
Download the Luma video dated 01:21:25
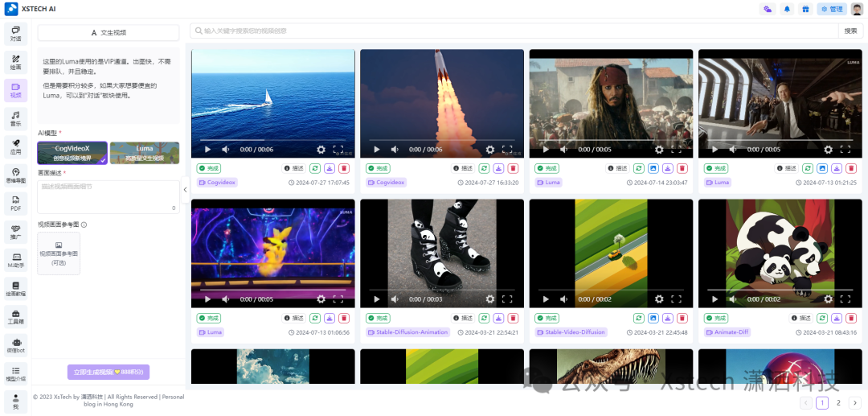[x=837, y=168]
